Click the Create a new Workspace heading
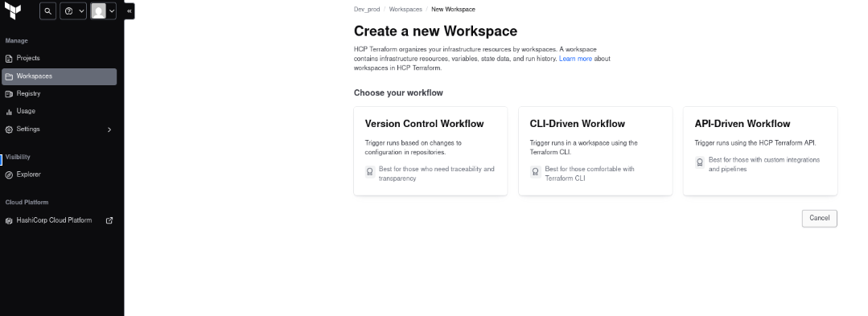The width and height of the screenshot is (868, 316). (436, 31)
